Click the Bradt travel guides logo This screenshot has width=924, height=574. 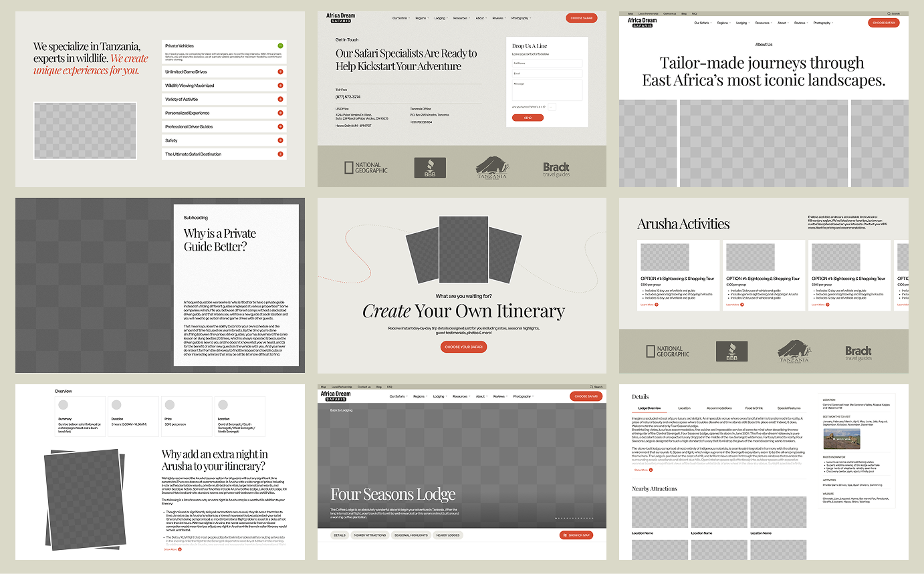(557, 167)
